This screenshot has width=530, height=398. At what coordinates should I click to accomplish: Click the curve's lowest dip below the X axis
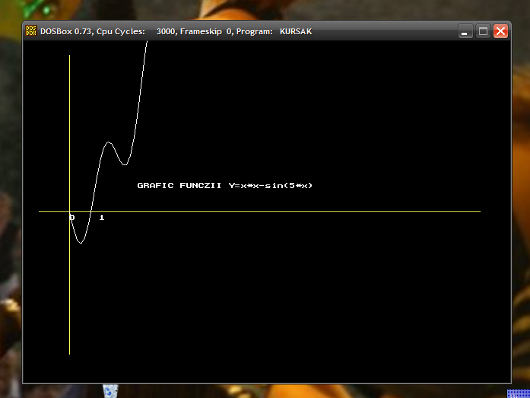click(81, 242)
